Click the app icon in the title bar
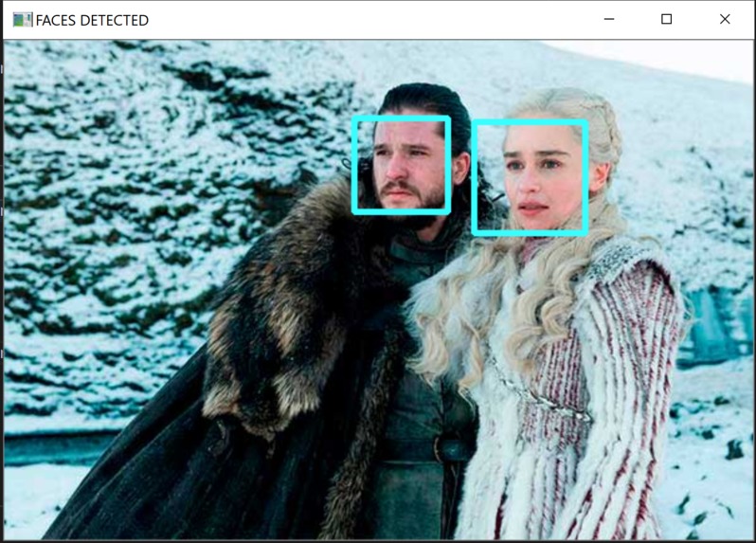 tap(23, 20)
